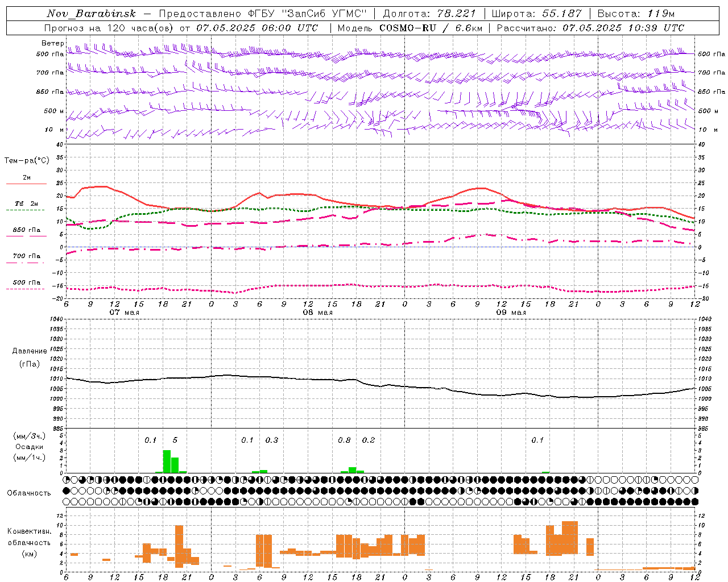Select the 850 гПа temperature legend entry

(27, 230)
